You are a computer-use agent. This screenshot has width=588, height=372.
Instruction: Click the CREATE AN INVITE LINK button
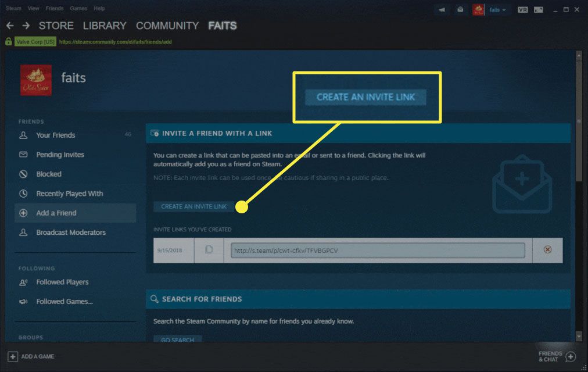tap(194, 206)
